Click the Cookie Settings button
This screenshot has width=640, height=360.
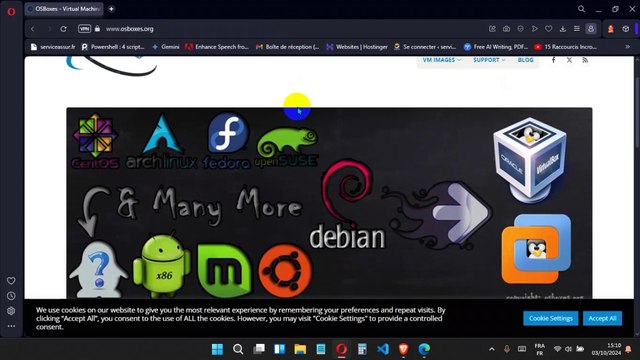(551, 318)
